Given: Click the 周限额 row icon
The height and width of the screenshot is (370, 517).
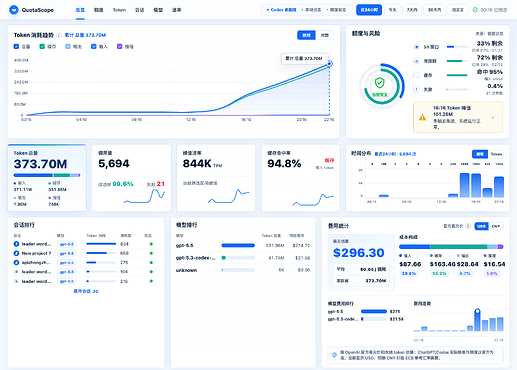Looking at the screenshot, I should (416, 61).
